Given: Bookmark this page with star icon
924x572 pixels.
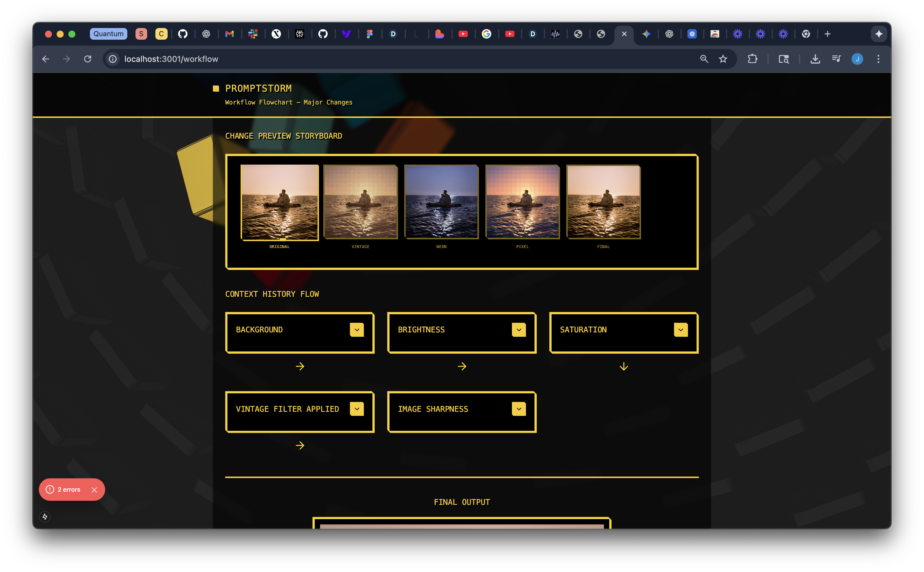Looking at the screenshot, I should (x=723, y=59).
